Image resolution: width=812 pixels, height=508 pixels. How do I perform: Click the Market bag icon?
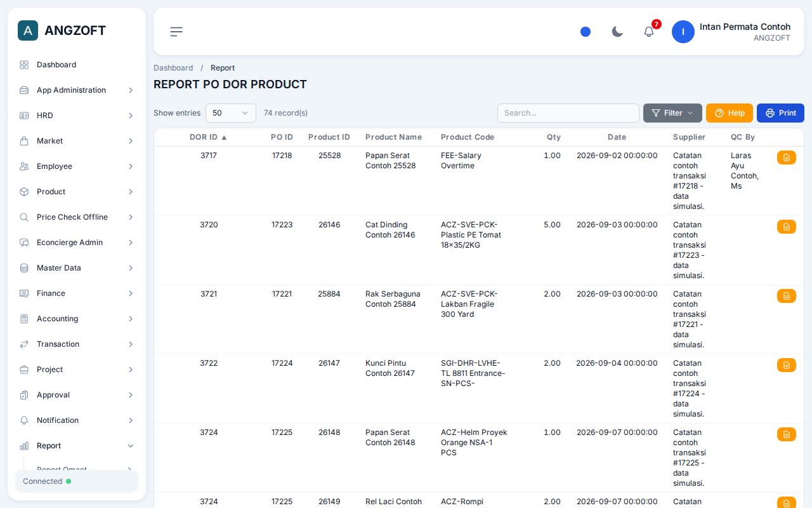pyautogui.click(x=24, y=141)
